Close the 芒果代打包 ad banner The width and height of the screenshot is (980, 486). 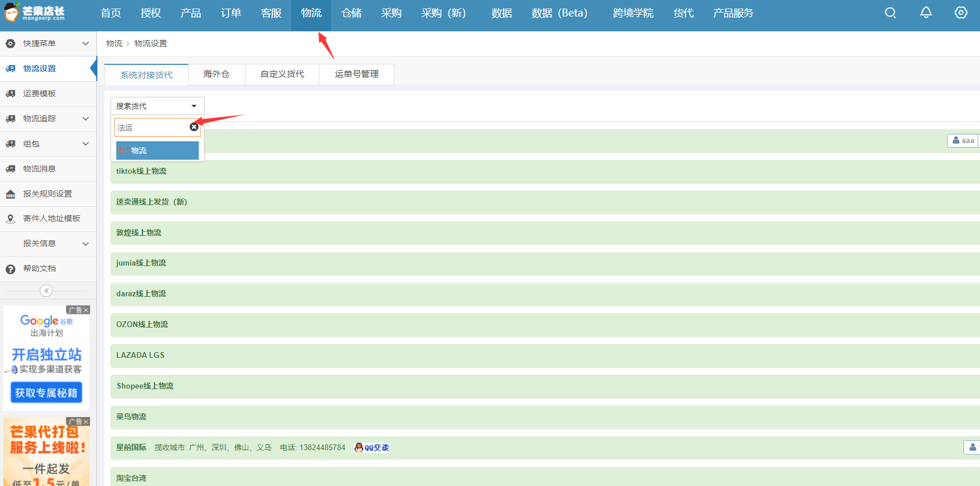tap(86, 422)
